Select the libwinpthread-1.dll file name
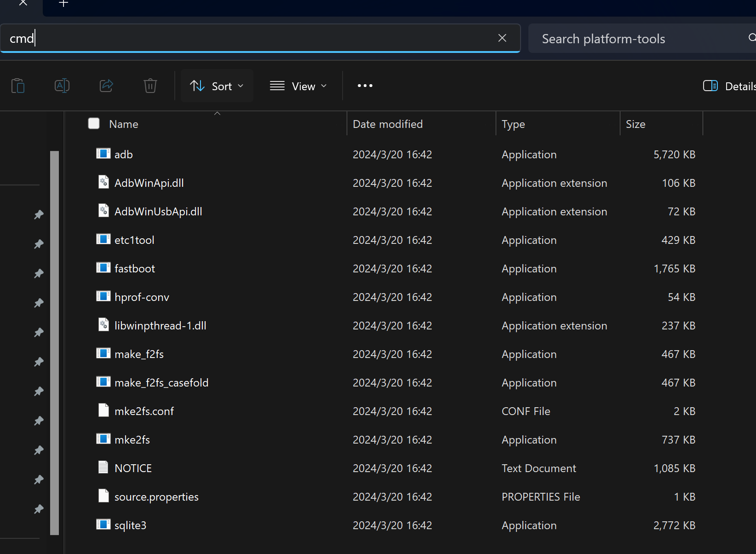The image size is (756, 554). click(x=160, y=326)
